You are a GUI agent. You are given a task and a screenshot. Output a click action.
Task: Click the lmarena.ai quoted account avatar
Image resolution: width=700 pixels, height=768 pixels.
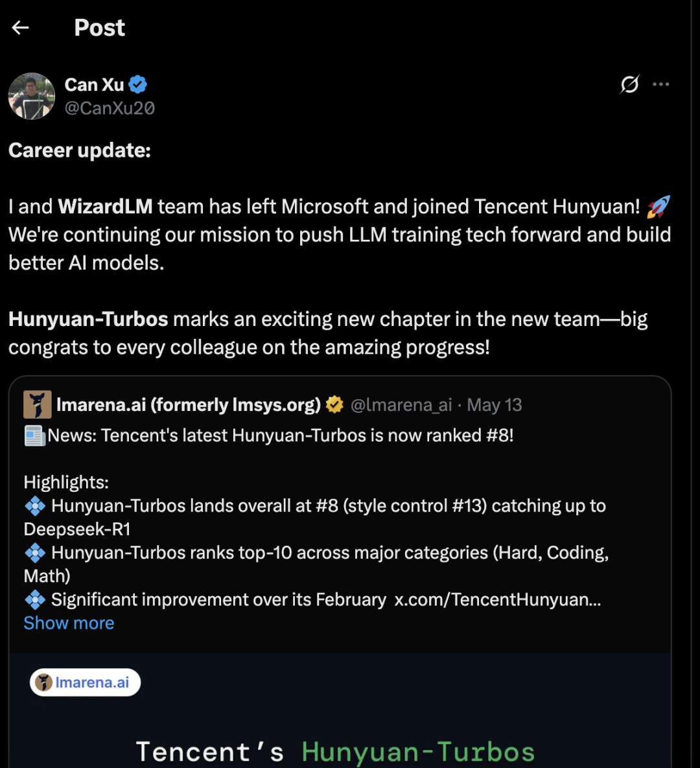pyautogui.click(x=37, y=404)
